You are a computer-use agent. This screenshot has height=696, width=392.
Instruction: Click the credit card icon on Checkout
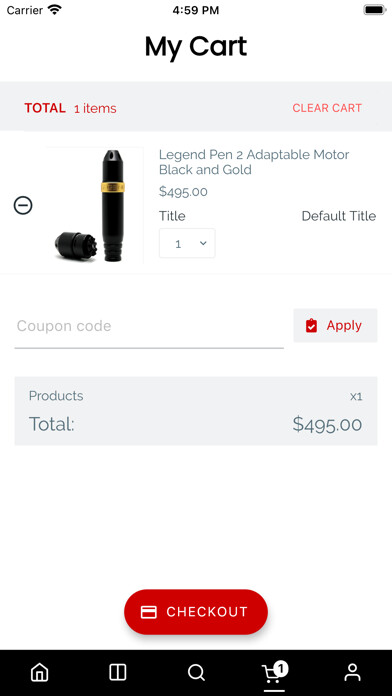pyautogui.click(x=148, y=612)
